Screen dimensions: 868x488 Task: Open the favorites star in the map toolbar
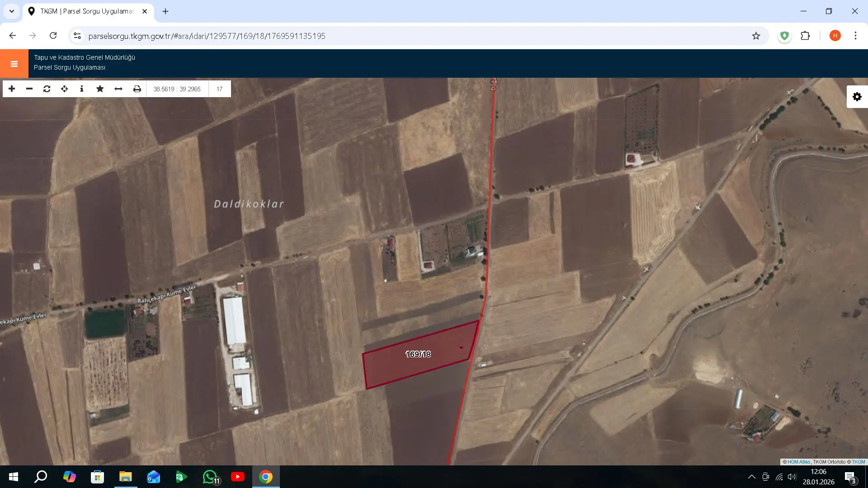tap(100, 89)
